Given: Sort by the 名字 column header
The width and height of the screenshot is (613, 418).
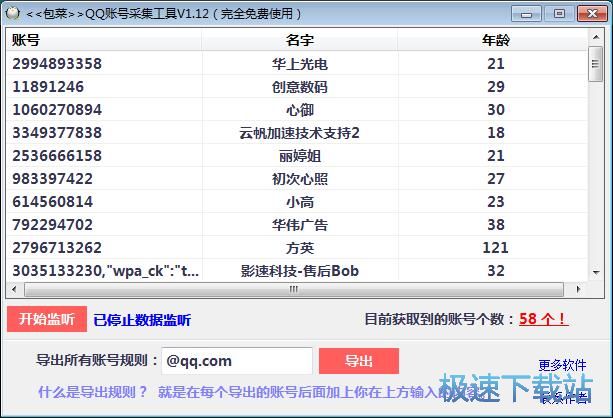Looking at the screenshot, I should [300, 40].
